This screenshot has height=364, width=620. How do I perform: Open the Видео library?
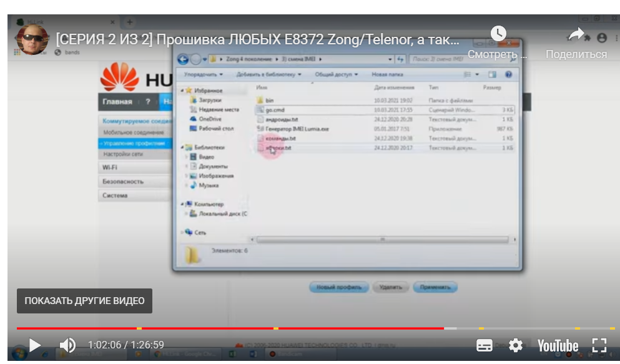coord(206,157)
